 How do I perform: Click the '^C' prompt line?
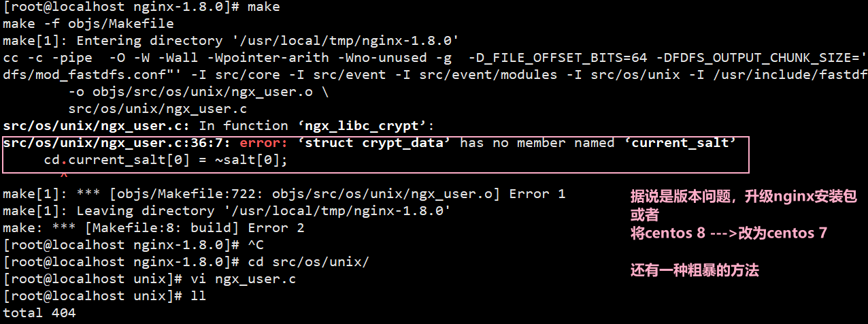[x=133, y=245]
